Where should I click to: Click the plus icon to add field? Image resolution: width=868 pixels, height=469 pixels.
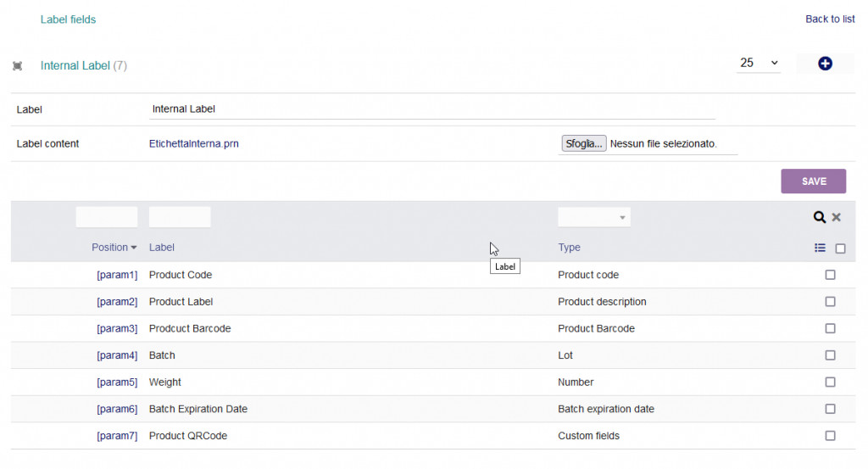[825, 64]
